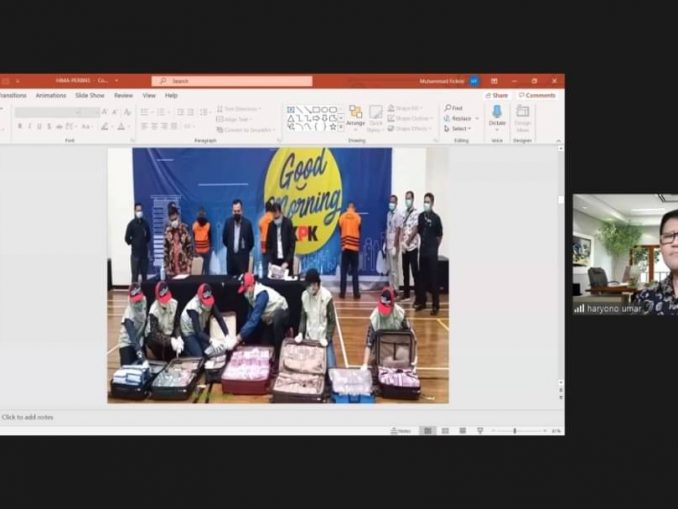Open the Shape Outline dropdown

tap(410, 118)
